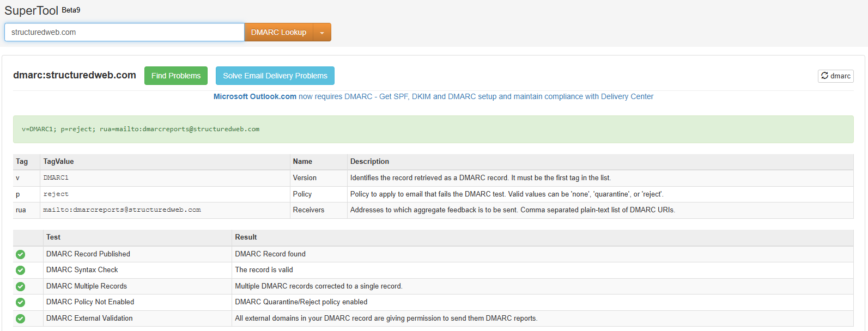
Task: Run the DMARC Lookup button
Action: (278, 33)
